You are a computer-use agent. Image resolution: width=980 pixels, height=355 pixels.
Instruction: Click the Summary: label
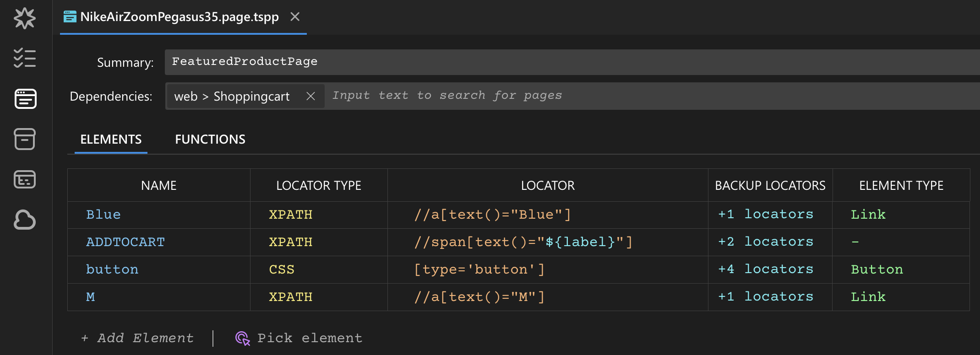click(x=125, y=62)
